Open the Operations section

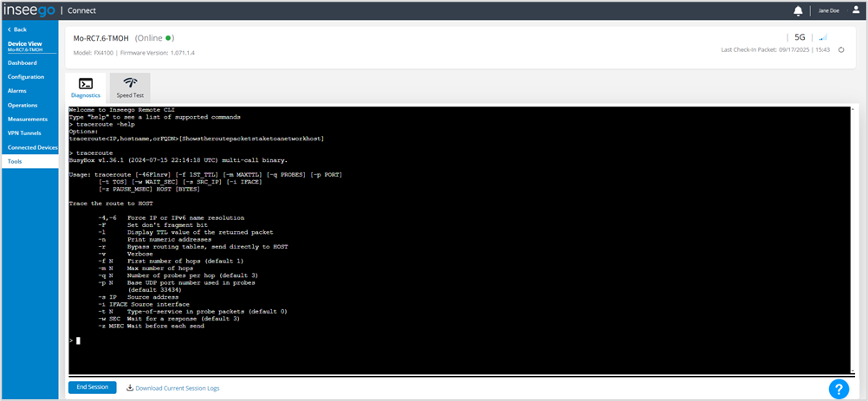click(23, 105)
